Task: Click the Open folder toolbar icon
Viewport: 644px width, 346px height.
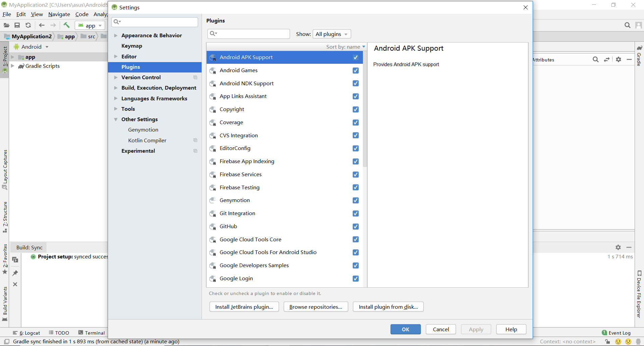Action: 7,25
